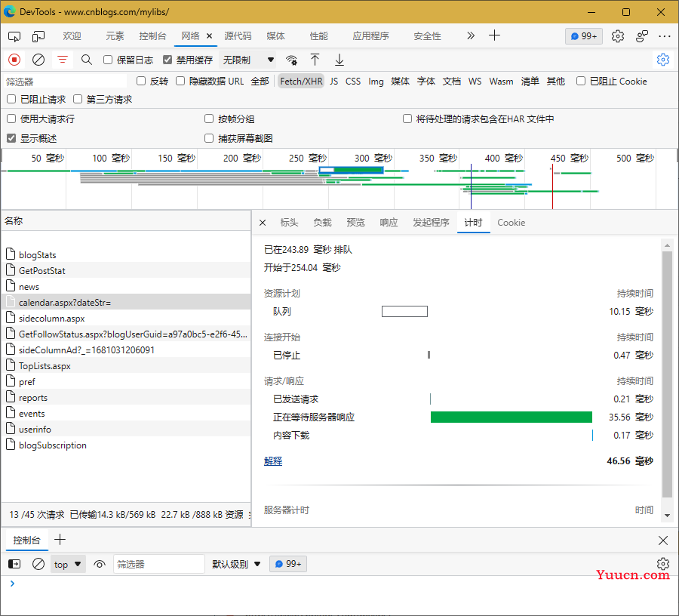Click the file icon next to blogStats
This screenshot has height=616, width=679.
click(x=11, y=254)
